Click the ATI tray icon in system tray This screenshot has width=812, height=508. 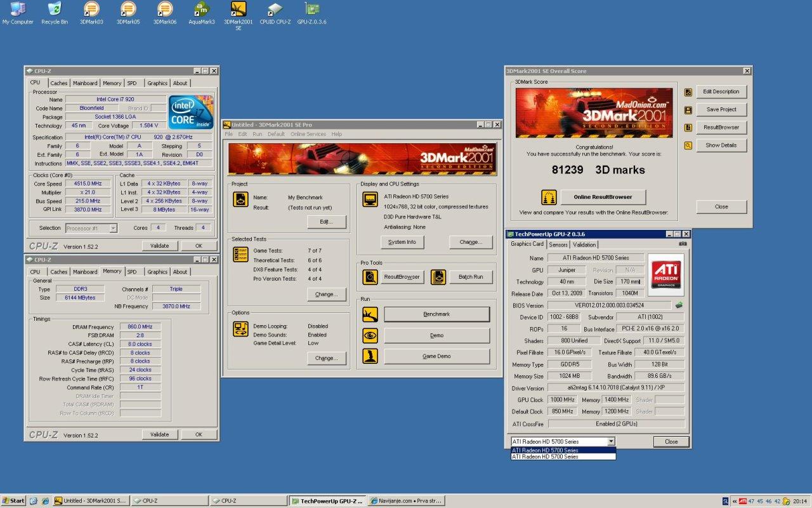742,501
